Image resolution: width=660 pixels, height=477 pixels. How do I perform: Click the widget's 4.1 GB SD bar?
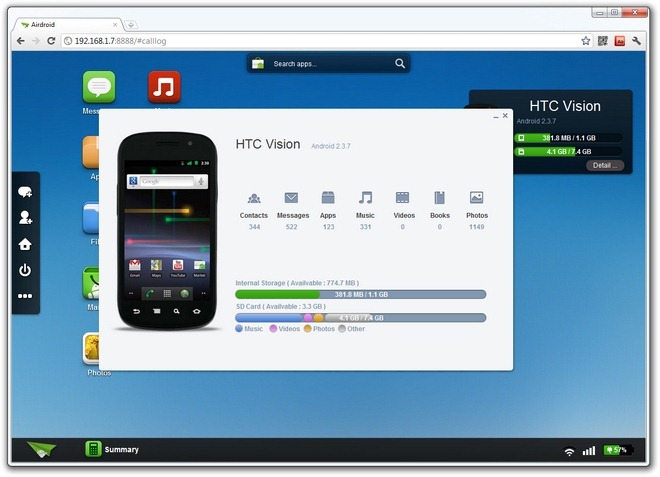(x=569, y=152)
